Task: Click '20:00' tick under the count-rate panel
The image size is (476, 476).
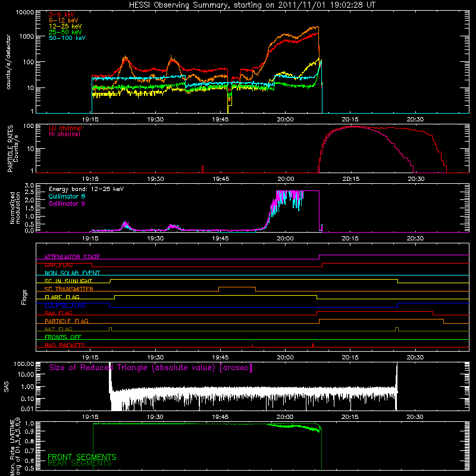Action: (x=285, y=120)
